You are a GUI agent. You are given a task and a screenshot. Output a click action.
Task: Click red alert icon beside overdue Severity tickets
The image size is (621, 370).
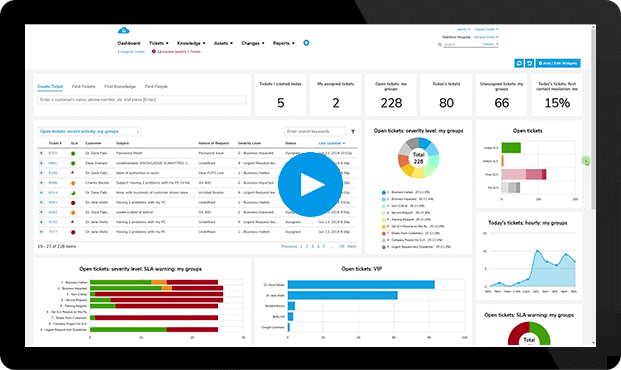pyautogui.click(x=154, y=51)
